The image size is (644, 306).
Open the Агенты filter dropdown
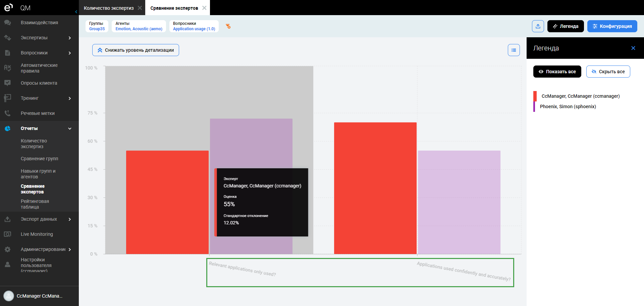click(x=139, y=26)
